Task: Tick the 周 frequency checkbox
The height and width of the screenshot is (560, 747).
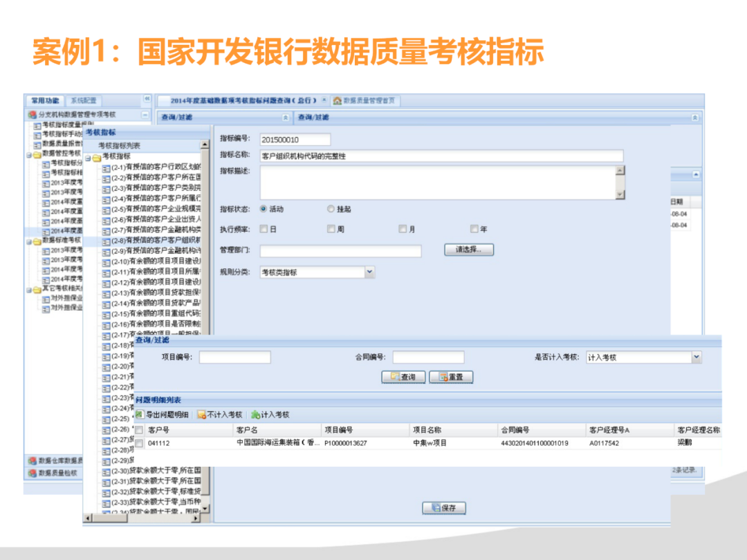Action: tap(331, 229)
